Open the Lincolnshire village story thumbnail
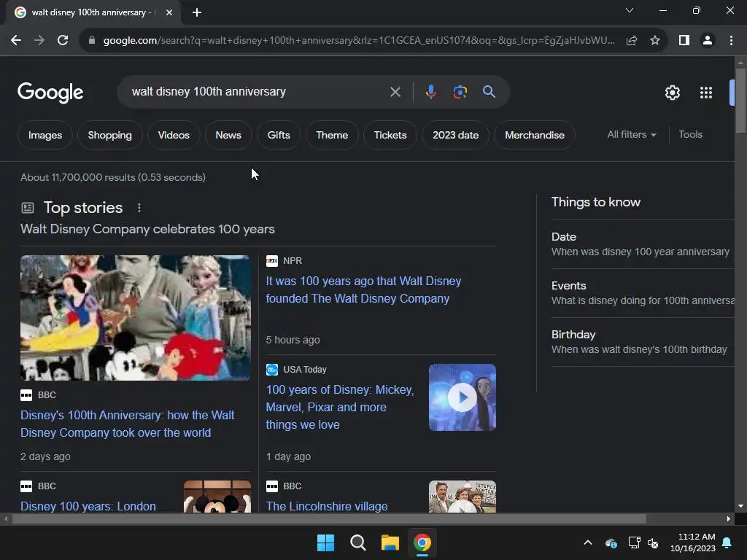Image resolution: width=747 pixels, height=560 pixels. (x=462, y=497)
